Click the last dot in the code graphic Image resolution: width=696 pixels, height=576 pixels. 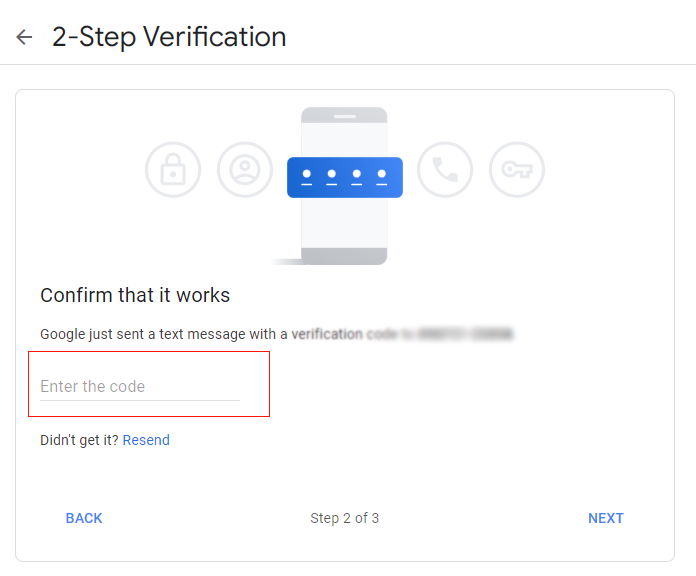[x=382, y=174]
